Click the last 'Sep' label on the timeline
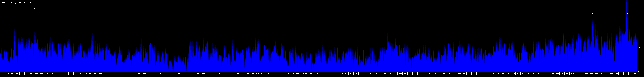The height and width of the screenshot is (77, 644). pos(631,73)
